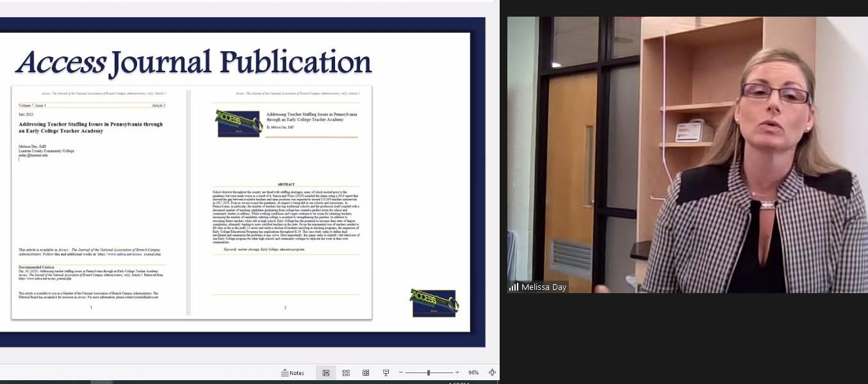Click the ACCESS logo on the abstract page

point(238,123)
